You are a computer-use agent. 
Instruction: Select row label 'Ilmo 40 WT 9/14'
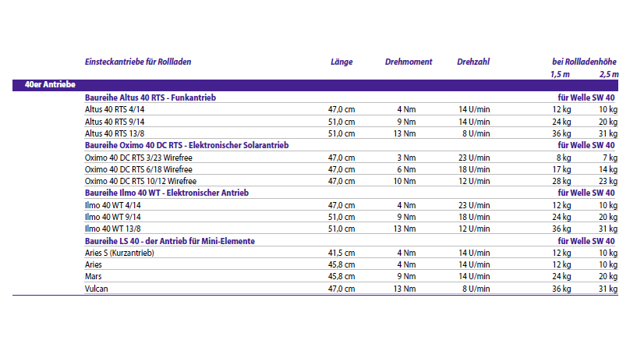112,217
